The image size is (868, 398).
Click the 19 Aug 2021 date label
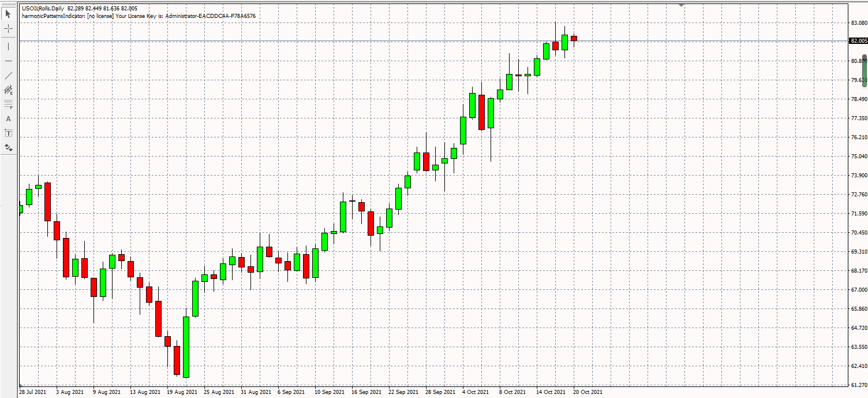pyautogui.click(x=182, y=392)
